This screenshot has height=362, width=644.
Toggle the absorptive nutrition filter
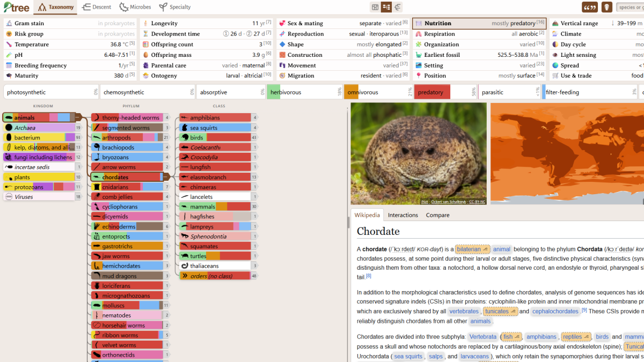click(x=231, y=92)
